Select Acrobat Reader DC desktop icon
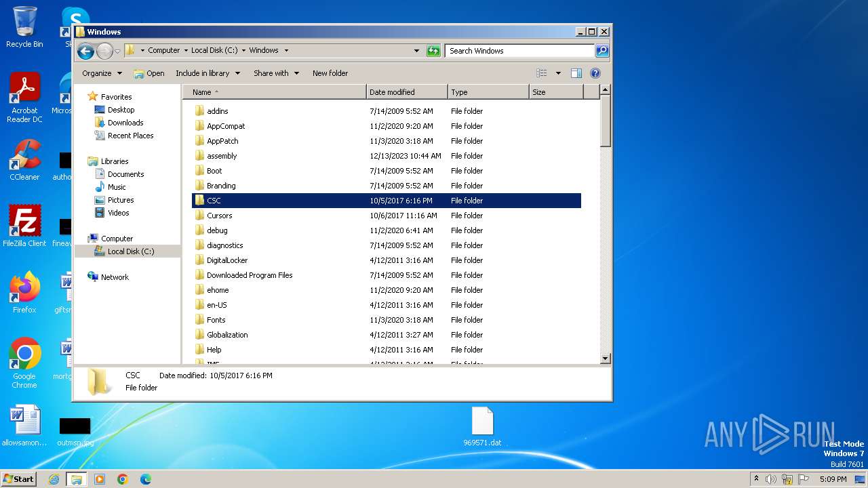 [x=24, y=98]
